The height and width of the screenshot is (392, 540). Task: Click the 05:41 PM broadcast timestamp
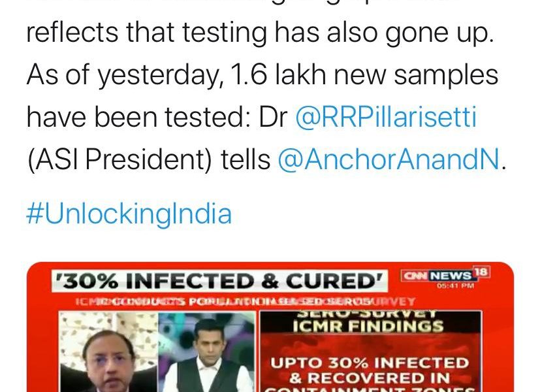(456, 286)
